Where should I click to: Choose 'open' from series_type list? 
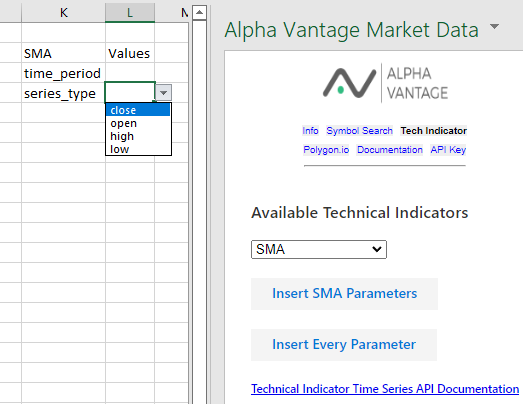[138, 123]
